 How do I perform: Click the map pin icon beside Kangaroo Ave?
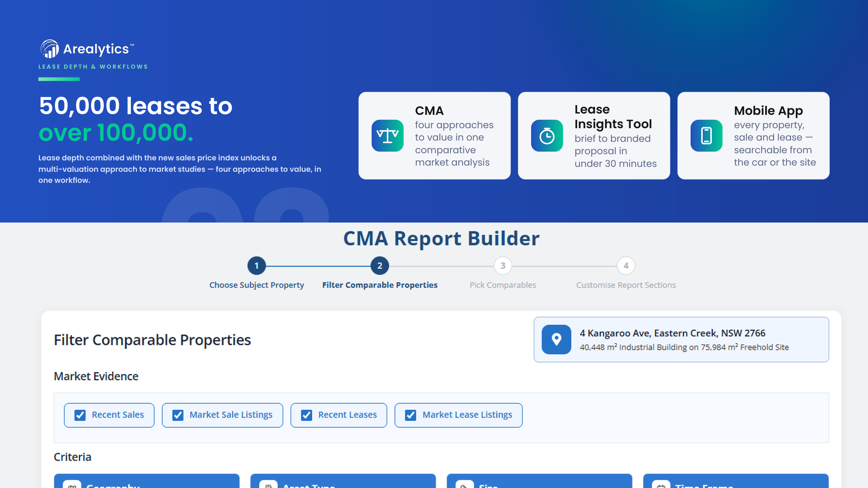point(556,339)
